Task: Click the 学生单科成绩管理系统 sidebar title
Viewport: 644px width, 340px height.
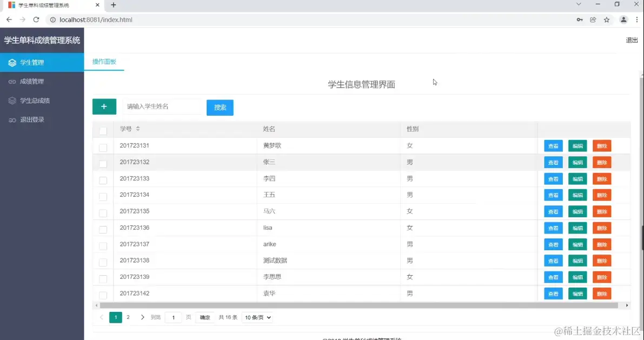Action: [42, 40]
